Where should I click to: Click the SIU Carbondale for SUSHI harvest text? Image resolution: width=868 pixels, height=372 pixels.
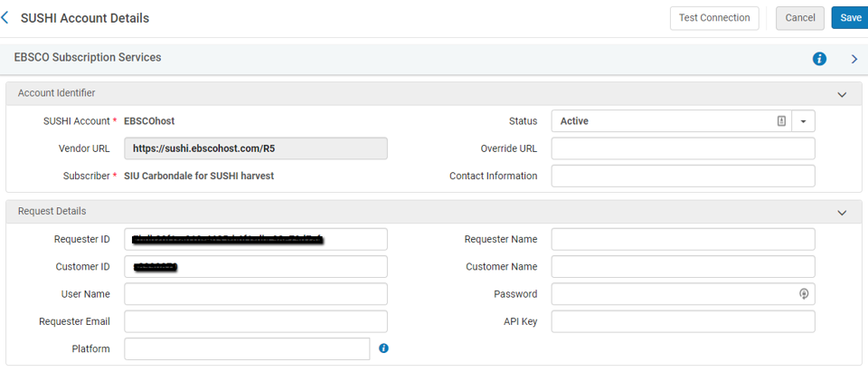point(199,176)
